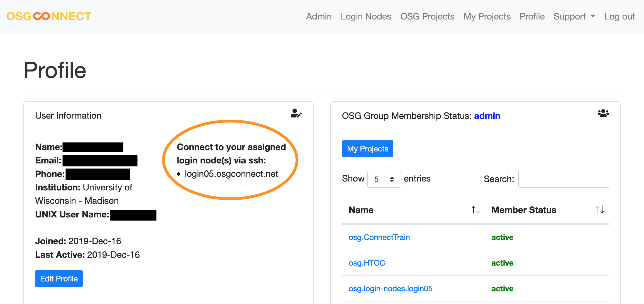
Task: Go to Login Nodes page
Action: click(x=366, y=16)
